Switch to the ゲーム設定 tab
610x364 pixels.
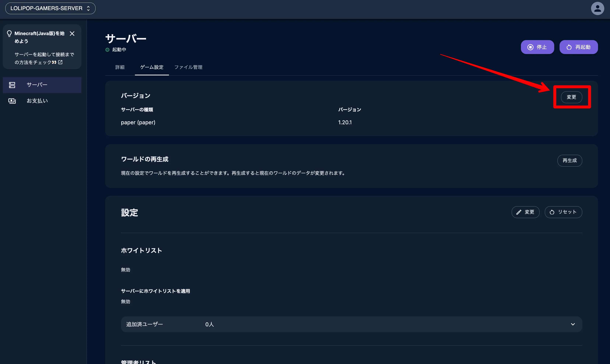click(152, 67)
